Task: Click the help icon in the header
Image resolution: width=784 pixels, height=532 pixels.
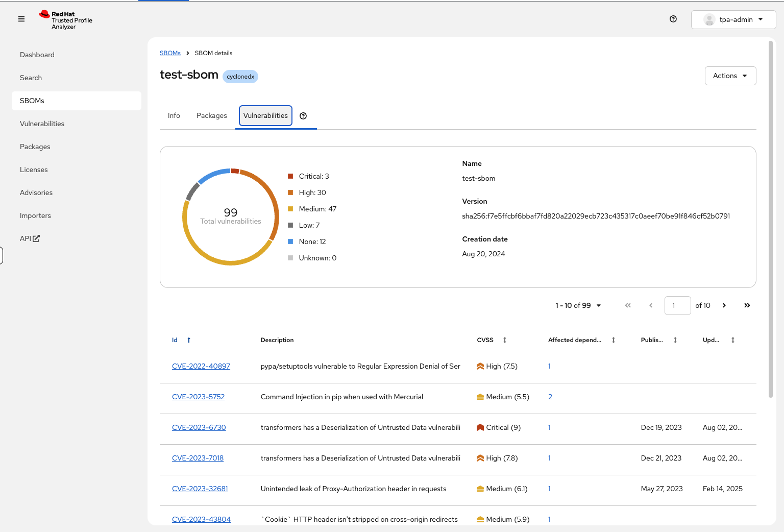Action: coord(673,19)
